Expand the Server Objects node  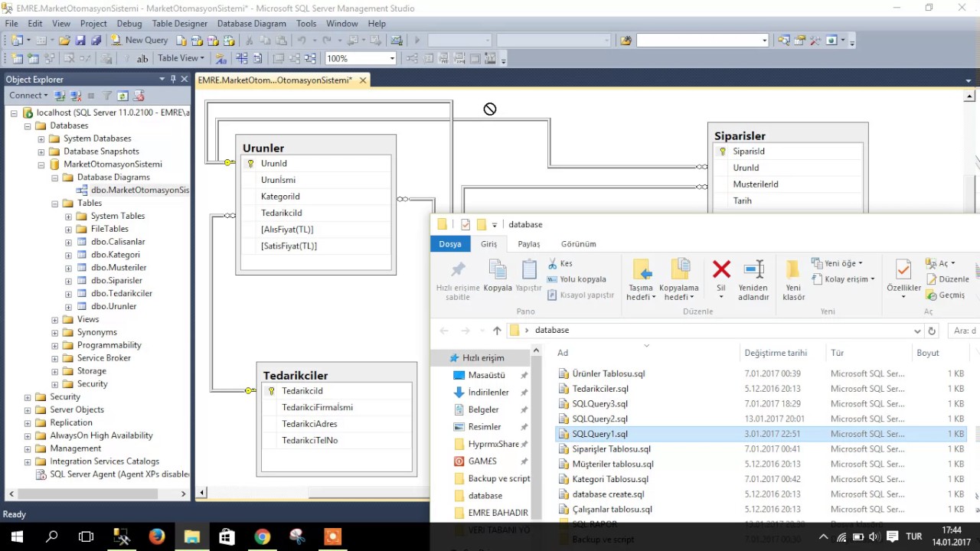(x=28, y=409)
